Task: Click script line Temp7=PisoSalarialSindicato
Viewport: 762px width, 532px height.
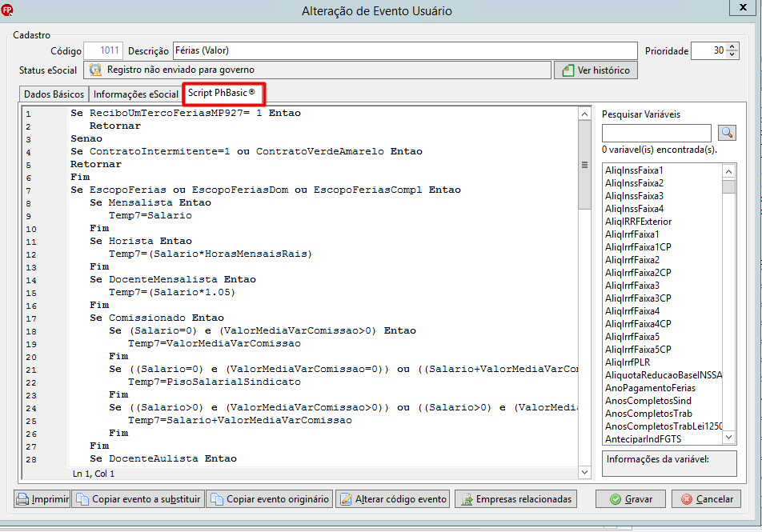Action: pyautogui.click(x=215, y=382)
